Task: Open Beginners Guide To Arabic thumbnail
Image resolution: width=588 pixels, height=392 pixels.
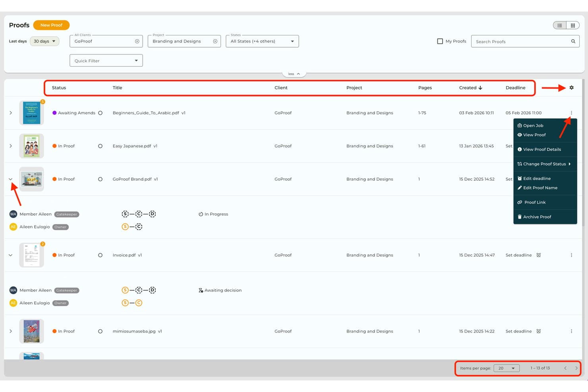Action: pyautogui.click(x=31, y=113)
